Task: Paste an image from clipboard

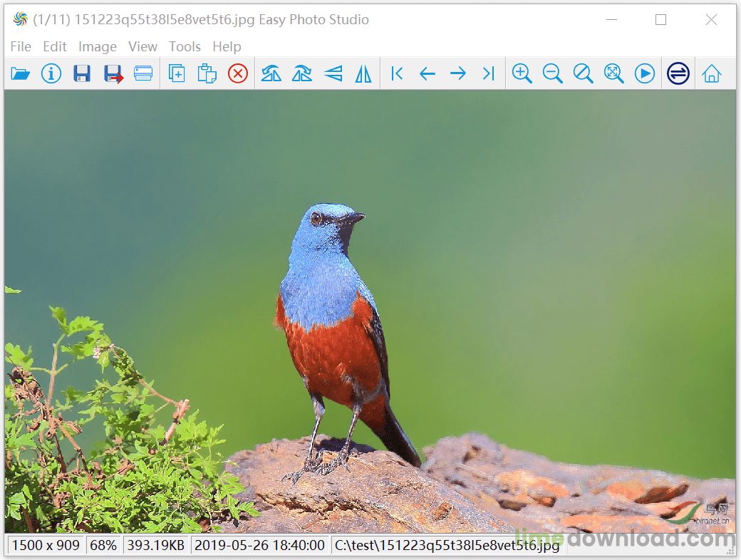Action: pos(207,73)
